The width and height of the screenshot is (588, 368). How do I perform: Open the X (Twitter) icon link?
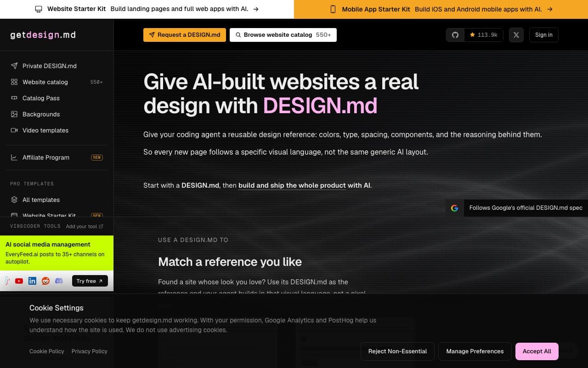click(x=516, y=35)
